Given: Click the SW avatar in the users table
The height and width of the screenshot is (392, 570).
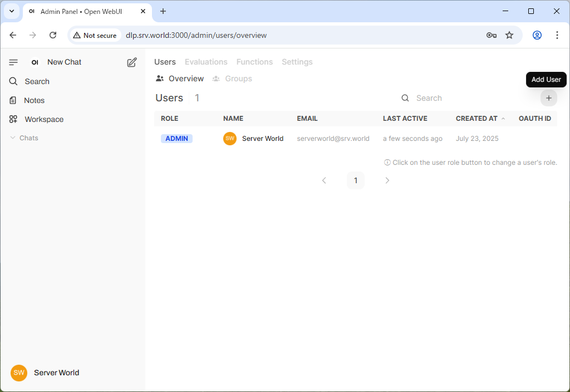Looking at the screenshot, I should tap(229, 138).
